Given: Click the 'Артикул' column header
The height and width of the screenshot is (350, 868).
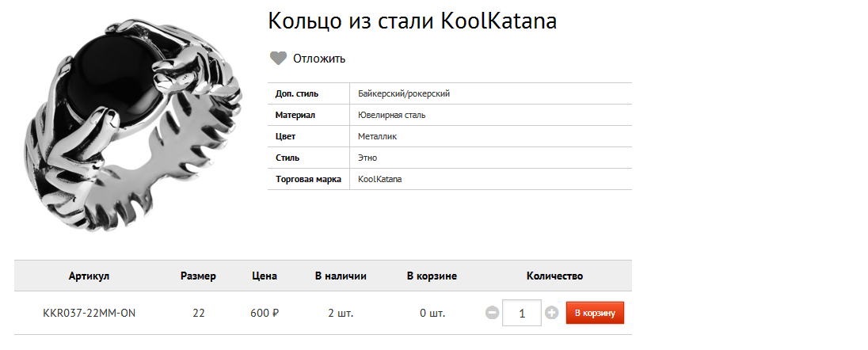Looking at the screenshot, I should [89, 276].
